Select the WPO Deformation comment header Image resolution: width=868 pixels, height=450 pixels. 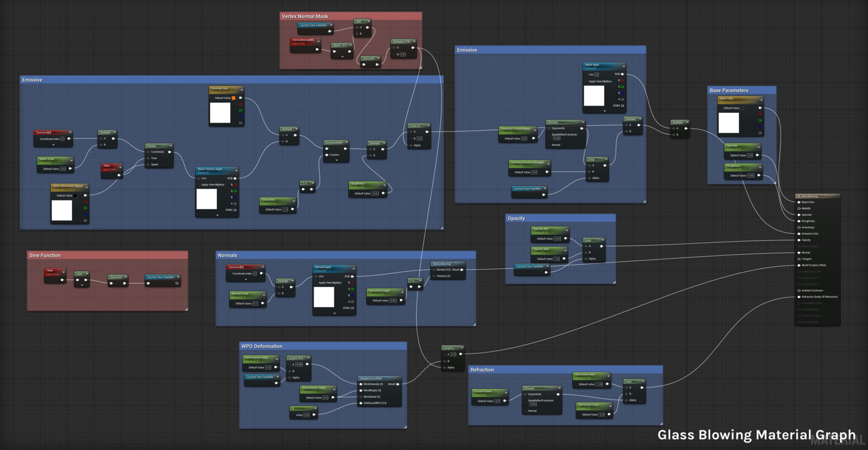(x=323, y=346)
